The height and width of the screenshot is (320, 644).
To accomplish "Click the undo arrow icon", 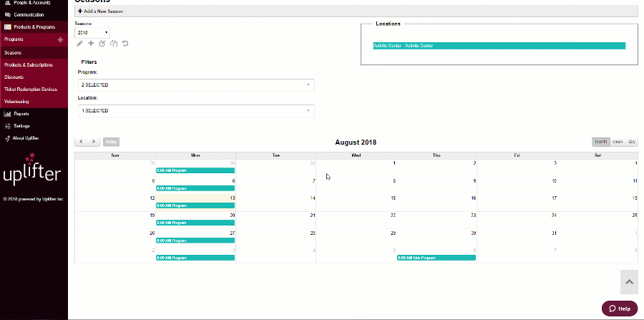I will point(125,43).
